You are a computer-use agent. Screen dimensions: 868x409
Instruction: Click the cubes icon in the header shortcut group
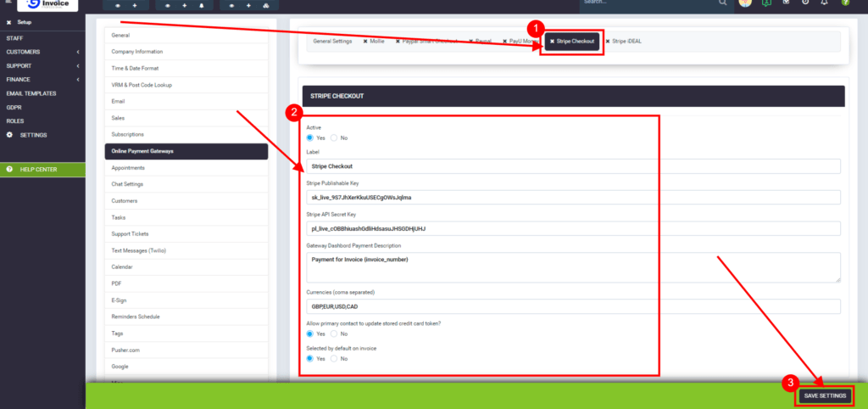click(265, 6)
